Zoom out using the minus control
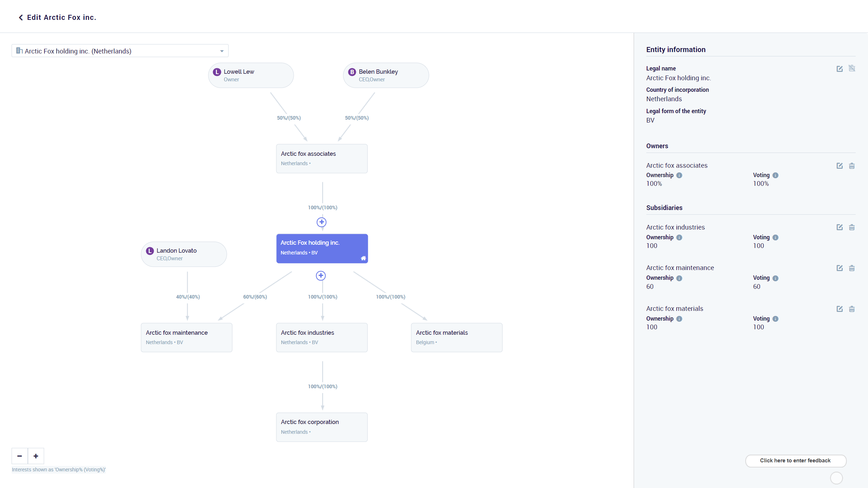This screenshot has height=488, width=868. coord(20,456)
